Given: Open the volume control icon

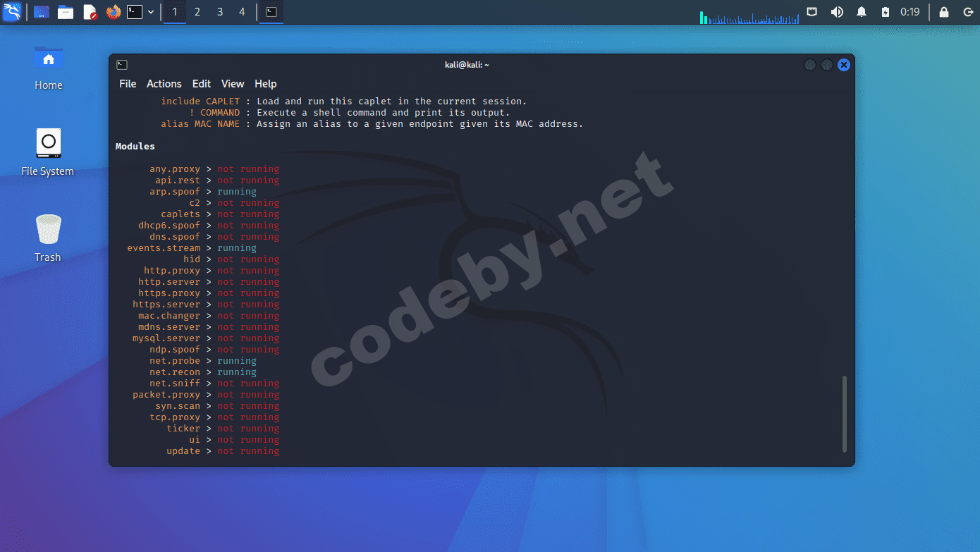Looking at the screenshot, I should (837, 12).
